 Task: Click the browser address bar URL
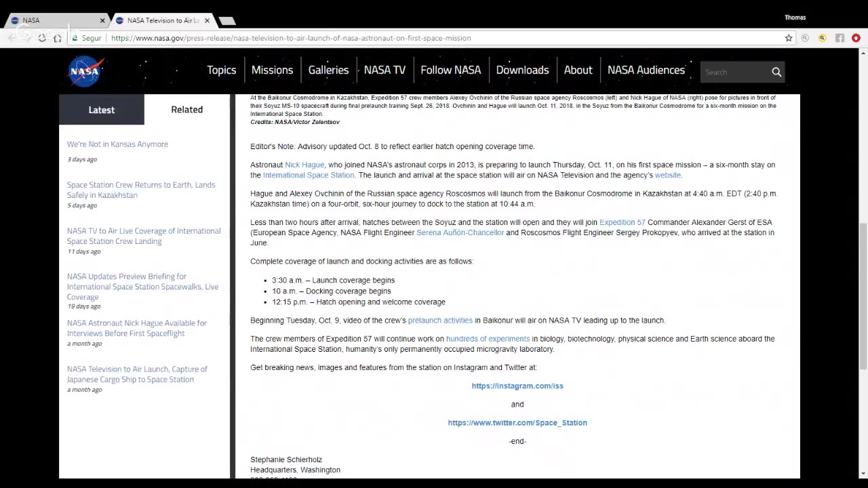click(291, 38)
